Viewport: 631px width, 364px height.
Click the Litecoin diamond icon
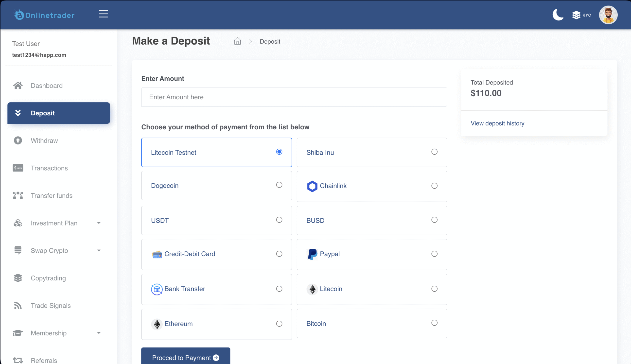pos(312,289)
